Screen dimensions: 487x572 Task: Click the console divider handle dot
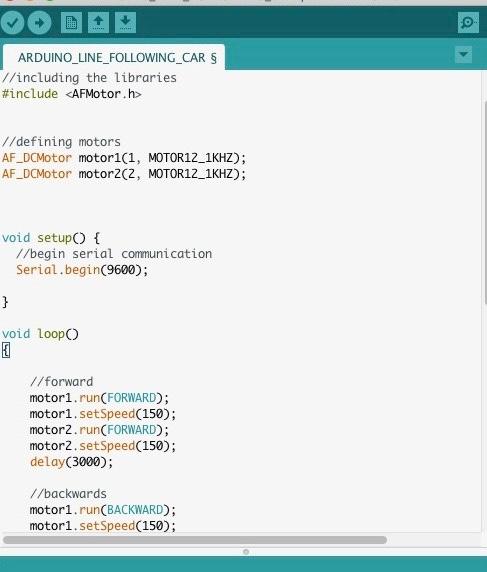coord(246,552)
